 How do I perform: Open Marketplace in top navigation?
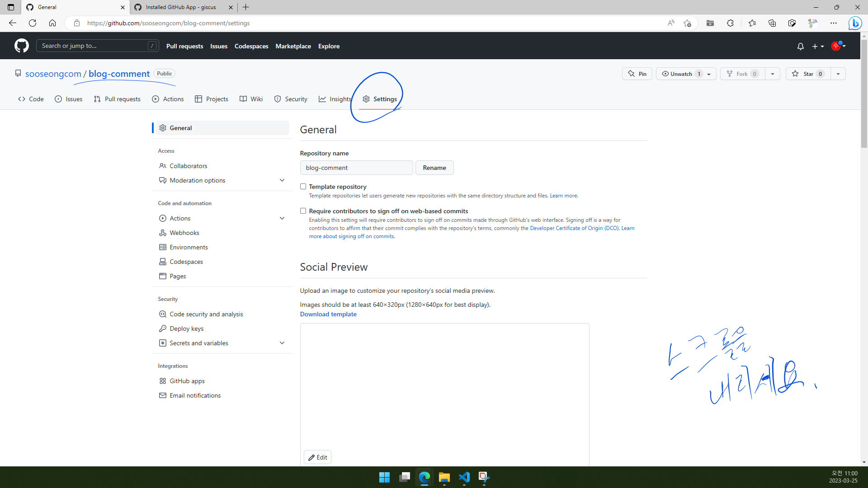[293, 46]
